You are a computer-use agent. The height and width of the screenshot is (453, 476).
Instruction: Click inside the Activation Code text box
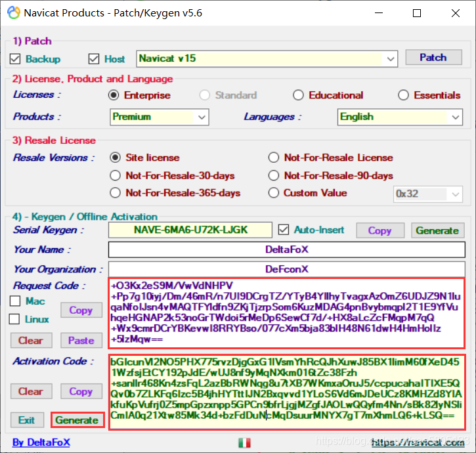pos(287,392)
